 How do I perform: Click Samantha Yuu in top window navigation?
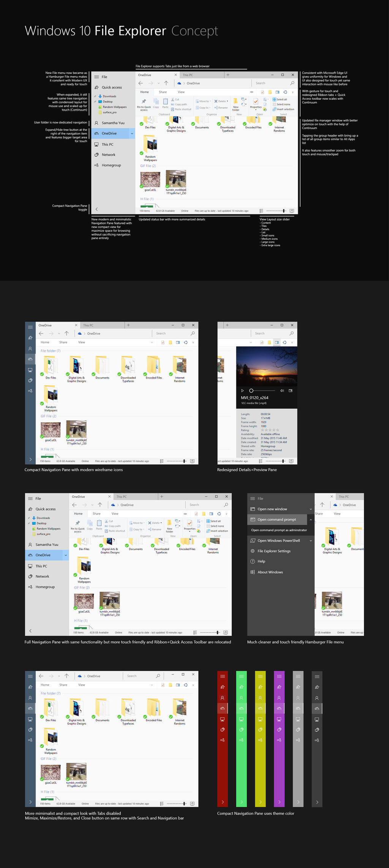113,123
